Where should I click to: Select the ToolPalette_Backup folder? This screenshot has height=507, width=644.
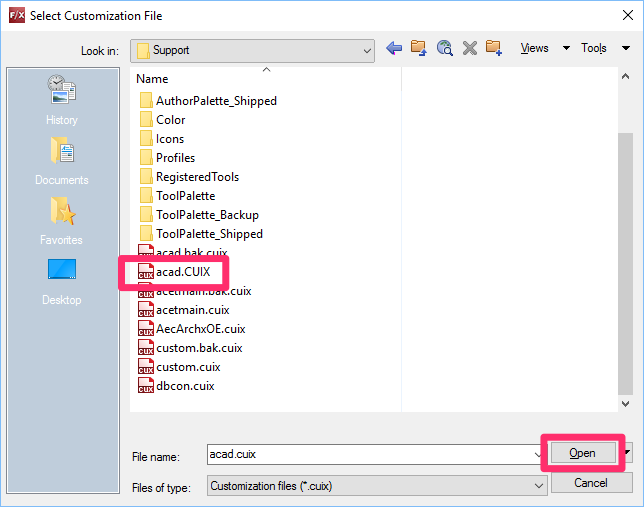pyautogui.click(x=199, y=214)
